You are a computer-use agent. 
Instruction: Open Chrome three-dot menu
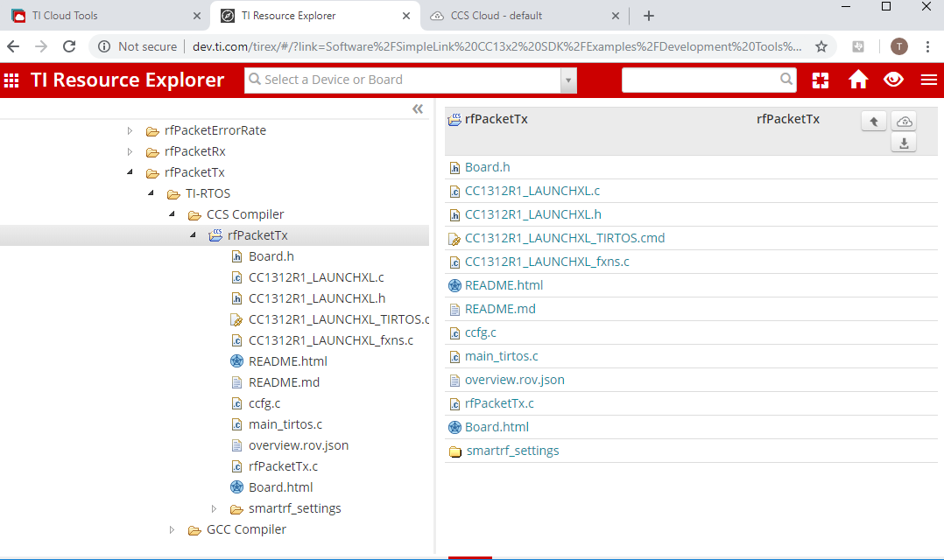pos(927,46)
